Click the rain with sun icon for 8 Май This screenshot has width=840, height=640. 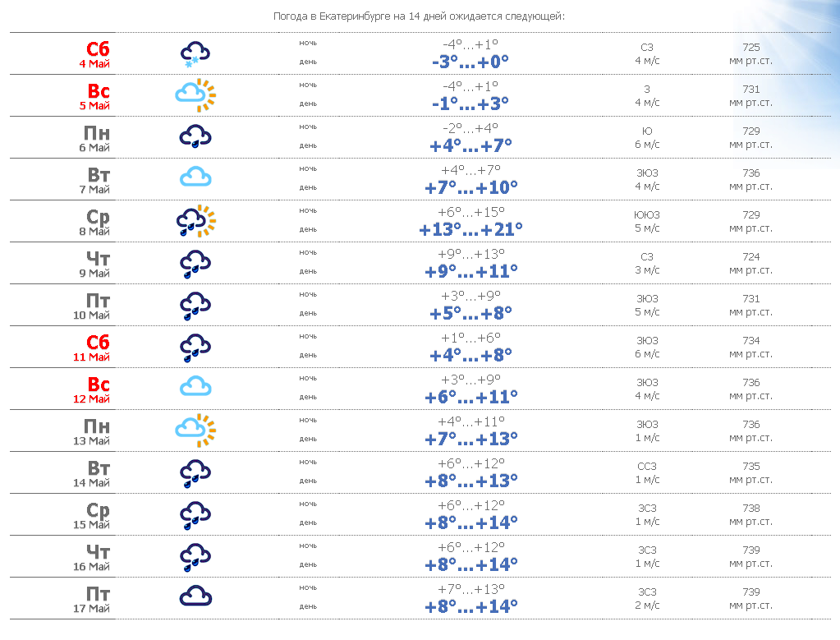(196, 221)
